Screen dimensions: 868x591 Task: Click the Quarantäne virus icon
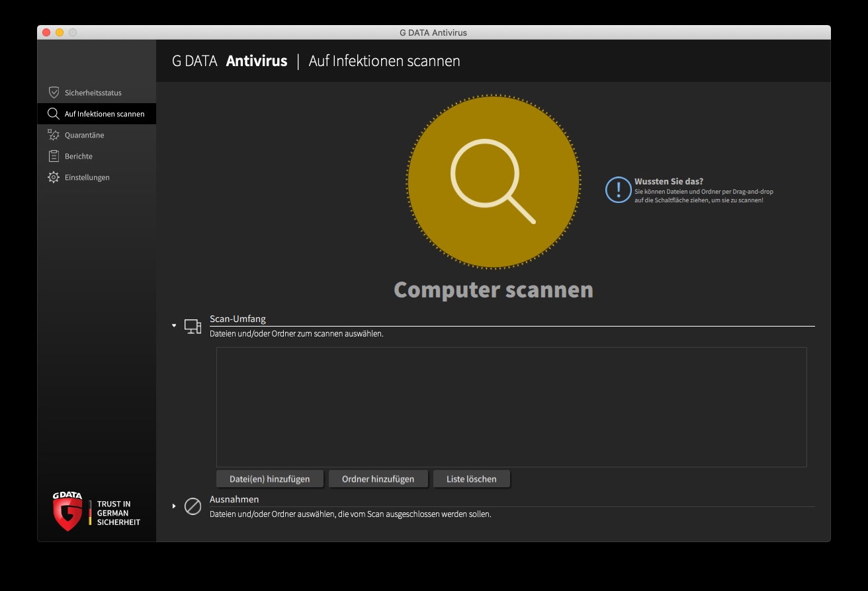click(54, 135)
